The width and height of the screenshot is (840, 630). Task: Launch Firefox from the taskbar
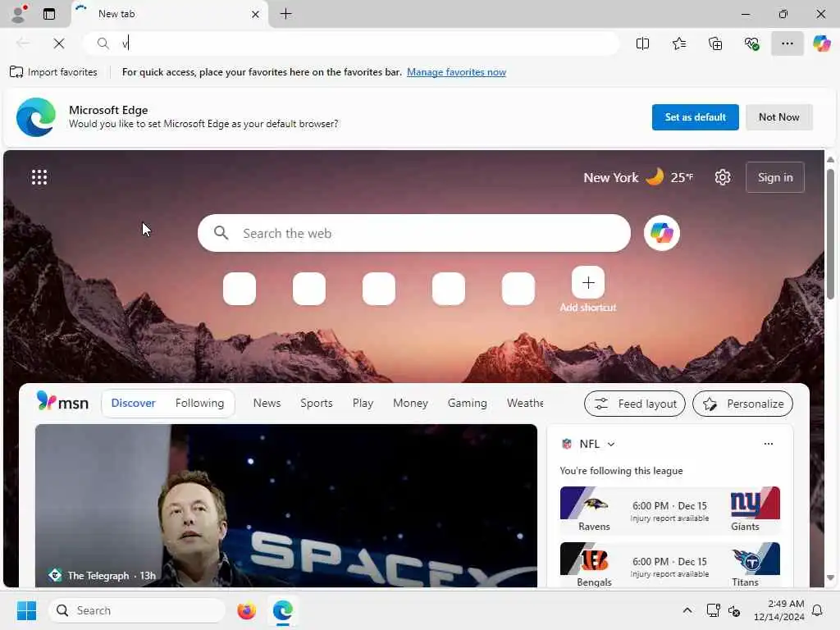(246, 610)
